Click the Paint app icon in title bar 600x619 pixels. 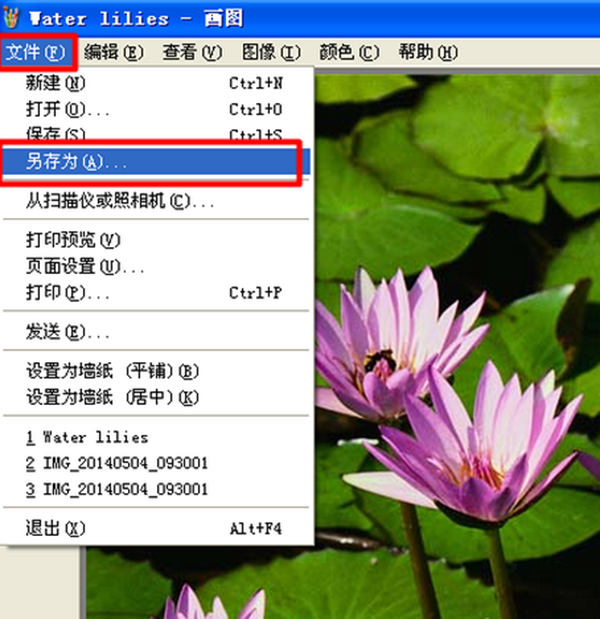11,17
